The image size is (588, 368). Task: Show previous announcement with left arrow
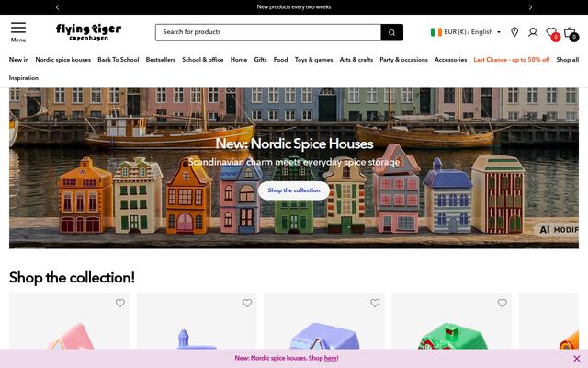(x=57, y=7)
